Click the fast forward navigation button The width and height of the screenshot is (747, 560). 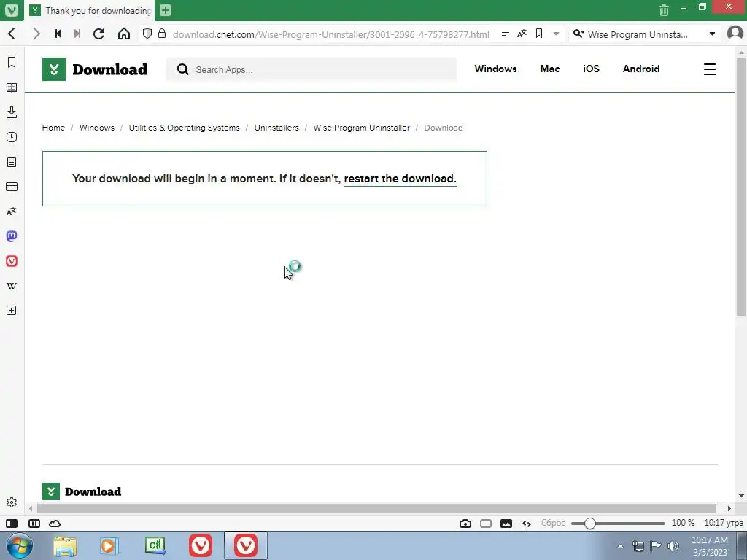[x=77, y=34]
